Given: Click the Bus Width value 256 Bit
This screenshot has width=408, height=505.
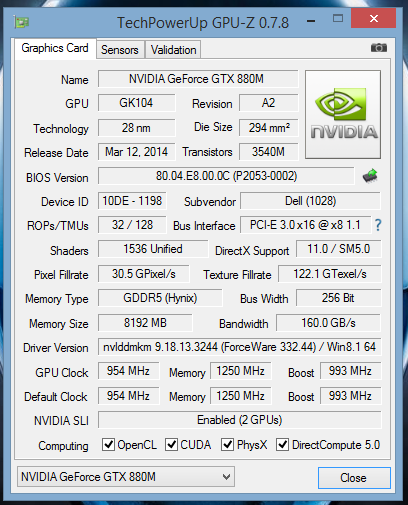Looking at the screenshot, I should click(x=339, y=298).
